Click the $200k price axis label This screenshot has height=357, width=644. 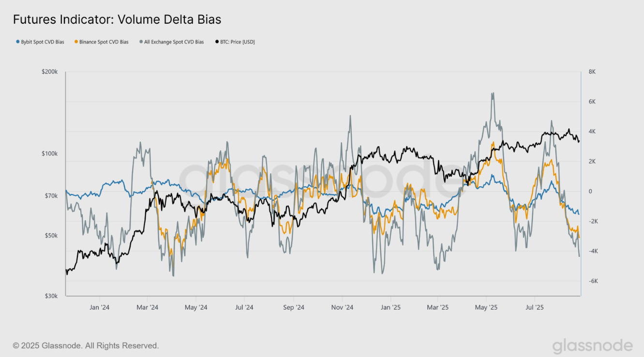pos(49,72)
